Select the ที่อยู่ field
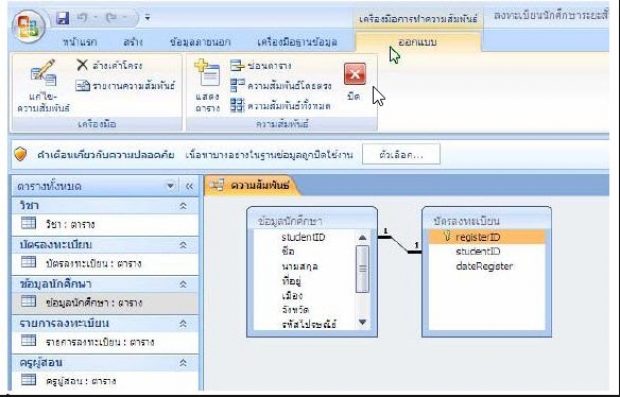The width and height of the screenshot is (620, 397). tap(291, 281)
